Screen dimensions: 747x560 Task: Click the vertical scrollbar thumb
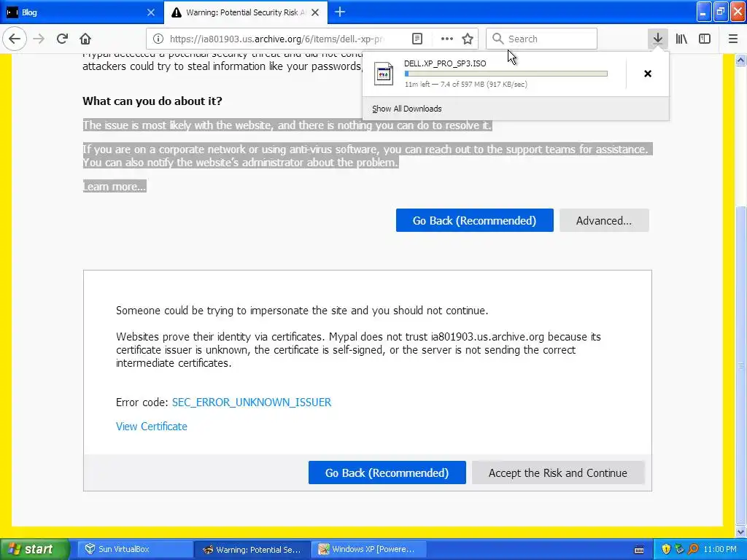tap(741, 365)
